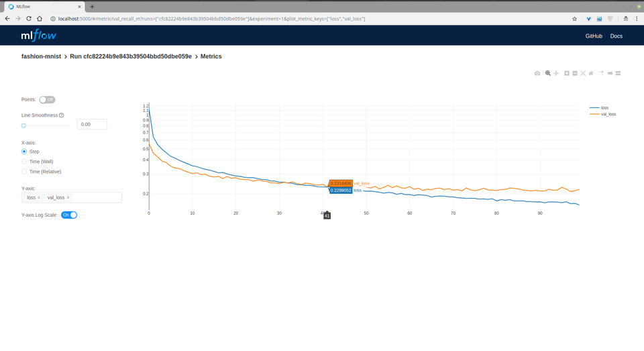Remove the loss tag from Y-axis

coord(39,198)
